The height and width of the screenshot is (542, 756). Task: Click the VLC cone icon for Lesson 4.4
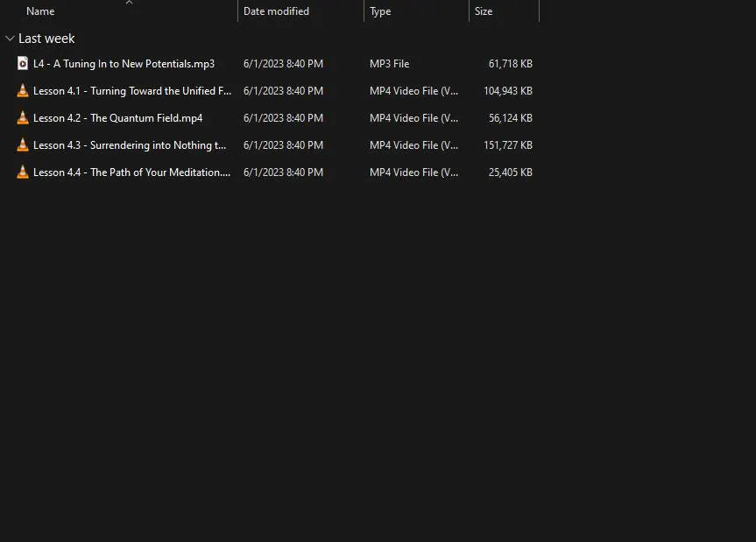(x=23, y=172)
